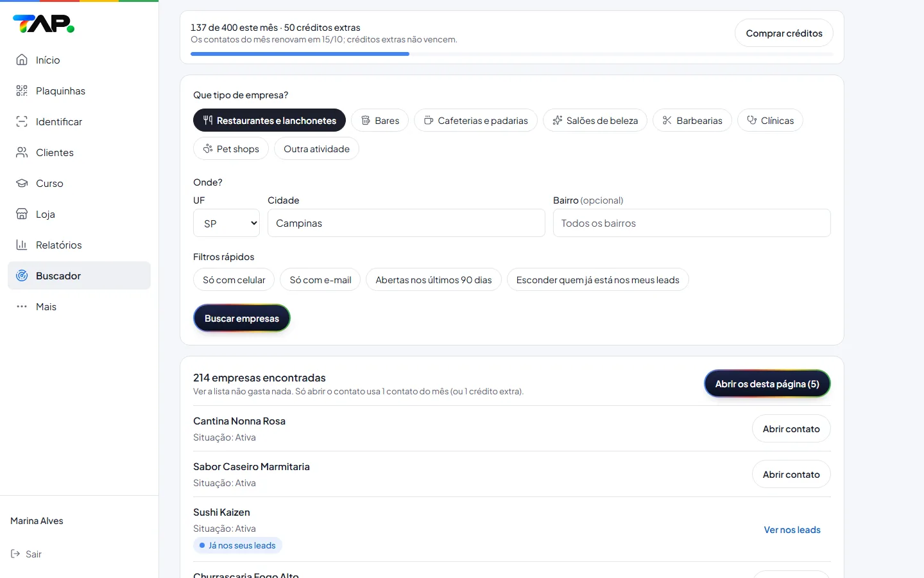Image resolution: width=924 pixels, height=578 pixels.
Task: Click Abrir os desta página (5)
Action: click(767, 383)
